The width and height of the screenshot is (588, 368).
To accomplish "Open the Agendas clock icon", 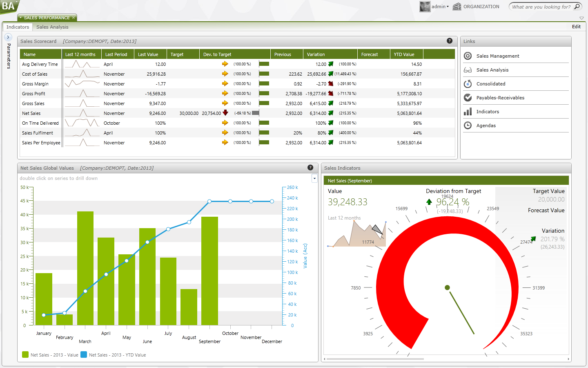I will (x=468, y=126).
